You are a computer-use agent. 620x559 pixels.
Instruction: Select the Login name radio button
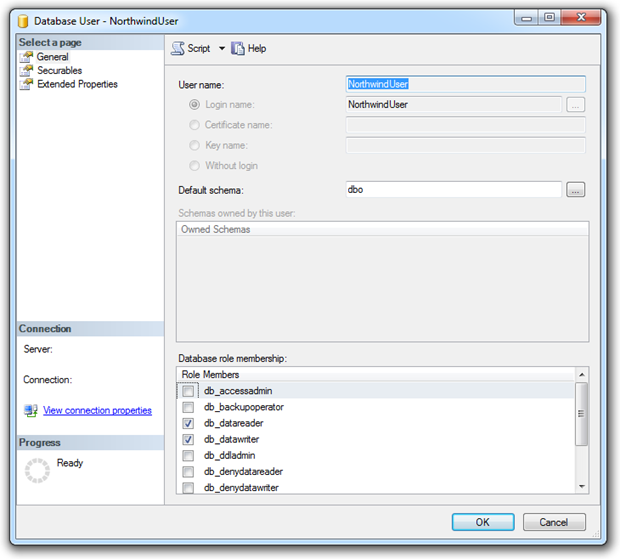click(194, 104)
